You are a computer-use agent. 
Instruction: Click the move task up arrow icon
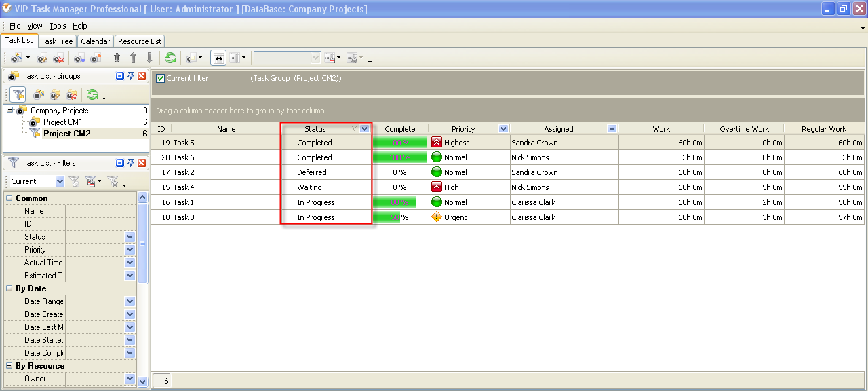pyautogui.click(x=134, y=58)
